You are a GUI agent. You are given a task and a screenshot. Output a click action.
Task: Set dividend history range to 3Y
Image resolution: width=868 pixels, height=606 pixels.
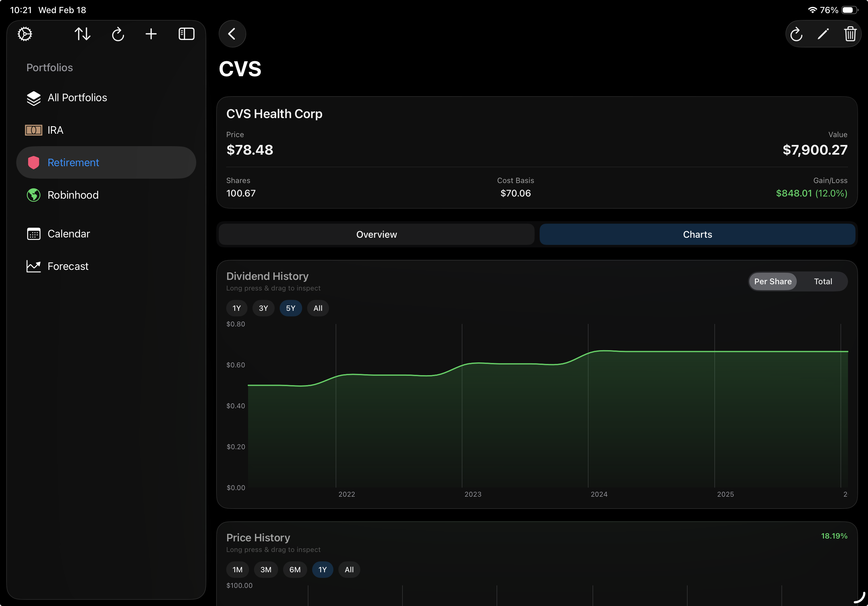pyautogui.click(x=263, y=308)
